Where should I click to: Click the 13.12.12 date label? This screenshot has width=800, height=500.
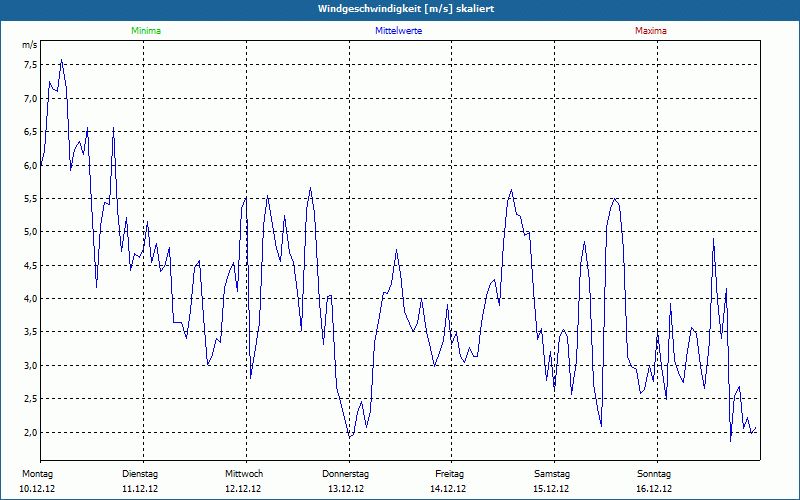(x=346, y=489)
